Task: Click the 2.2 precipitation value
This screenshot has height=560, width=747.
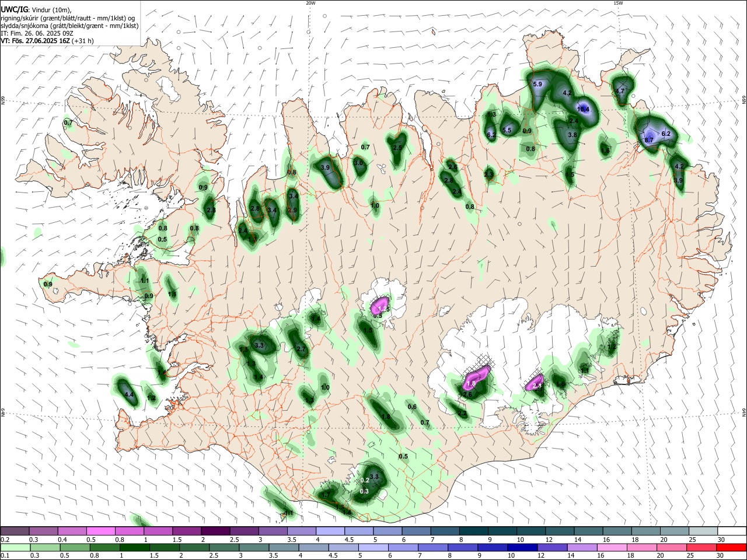Action: pyautogui.click(x=462, y=413)
